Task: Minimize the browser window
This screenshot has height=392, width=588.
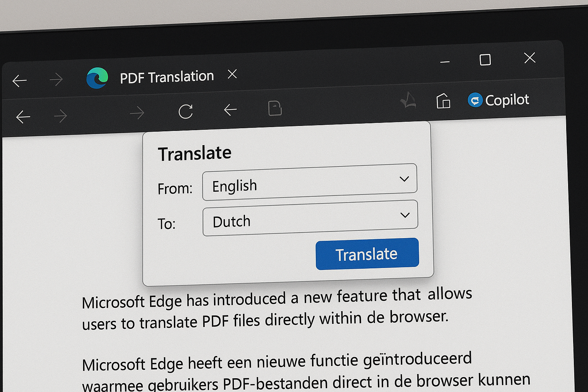Action: tap(445, 62)
